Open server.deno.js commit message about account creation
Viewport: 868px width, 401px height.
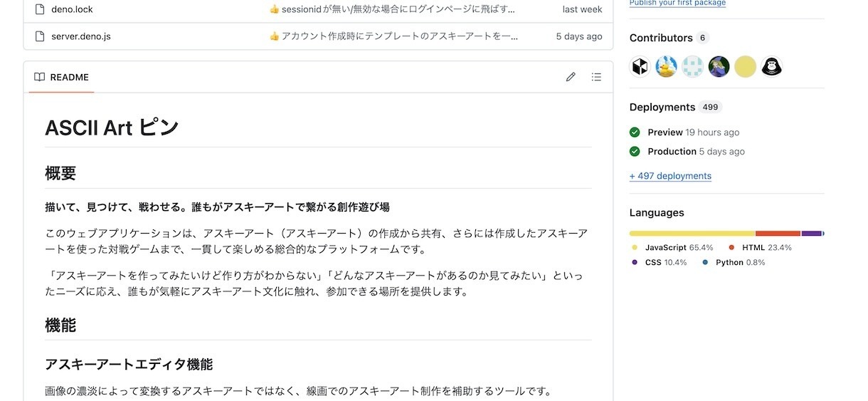[x=393, y=36]
